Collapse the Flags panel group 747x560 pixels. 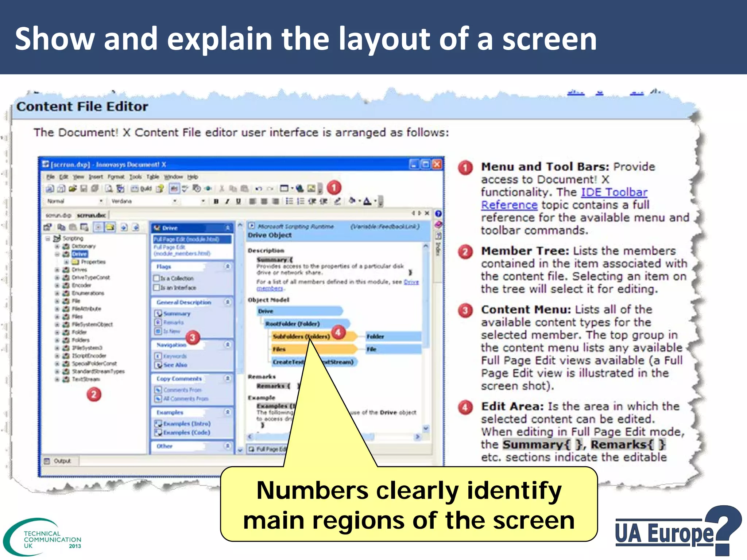click(228, 267)
